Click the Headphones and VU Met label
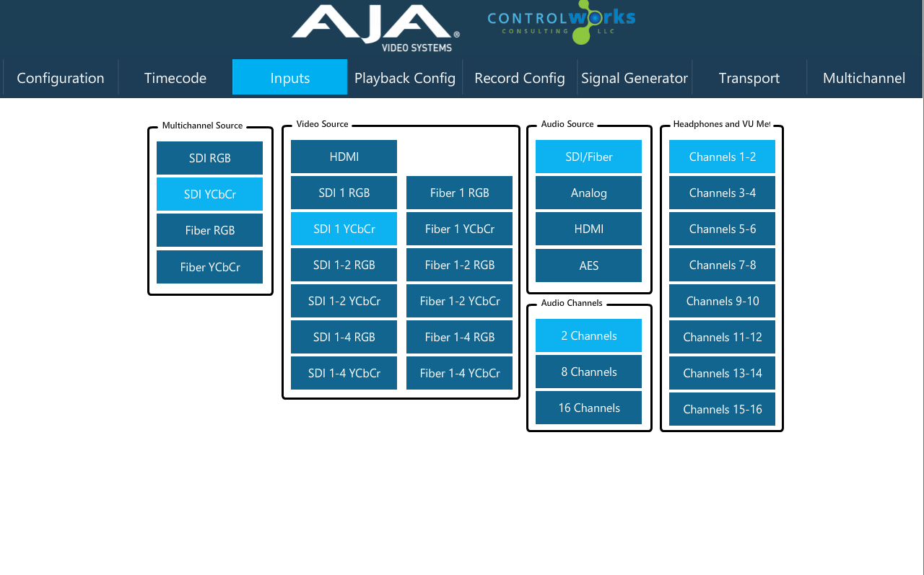This screenshot has width=924, height=575. pyautogui.click(x=722, y=124)
